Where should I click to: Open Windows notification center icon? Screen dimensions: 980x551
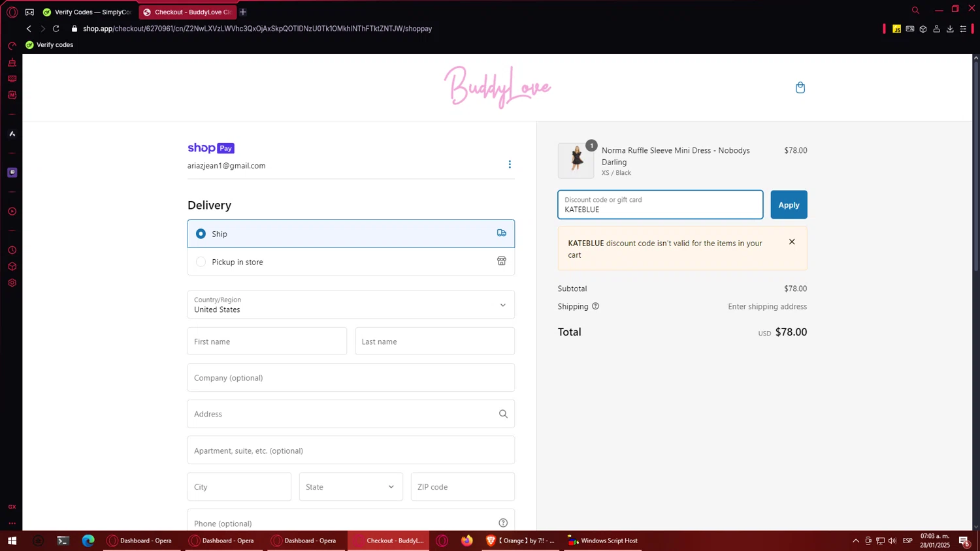coord(964,541)
